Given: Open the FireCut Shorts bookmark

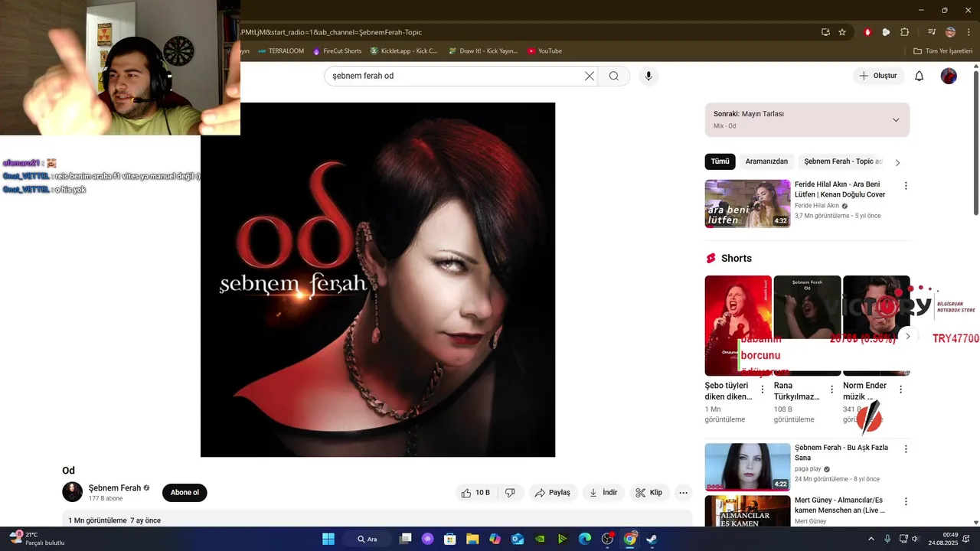Looking at the screenshot, I should (337, 51).
